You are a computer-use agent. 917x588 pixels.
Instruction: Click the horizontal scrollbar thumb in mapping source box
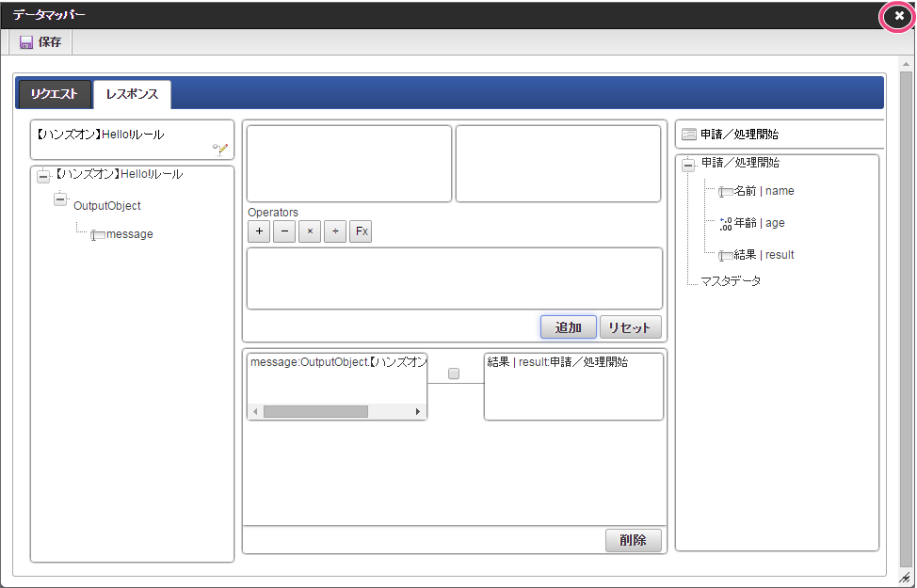pyautogui.click(x=315, y=411)
